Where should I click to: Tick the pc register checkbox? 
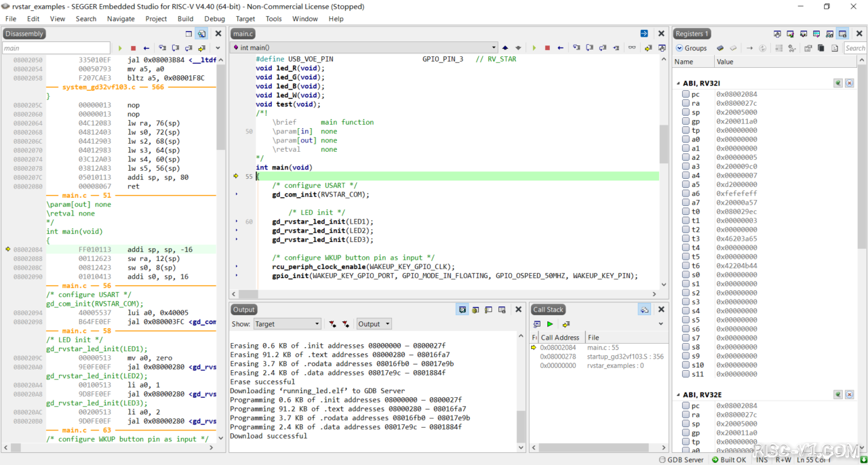686,94
